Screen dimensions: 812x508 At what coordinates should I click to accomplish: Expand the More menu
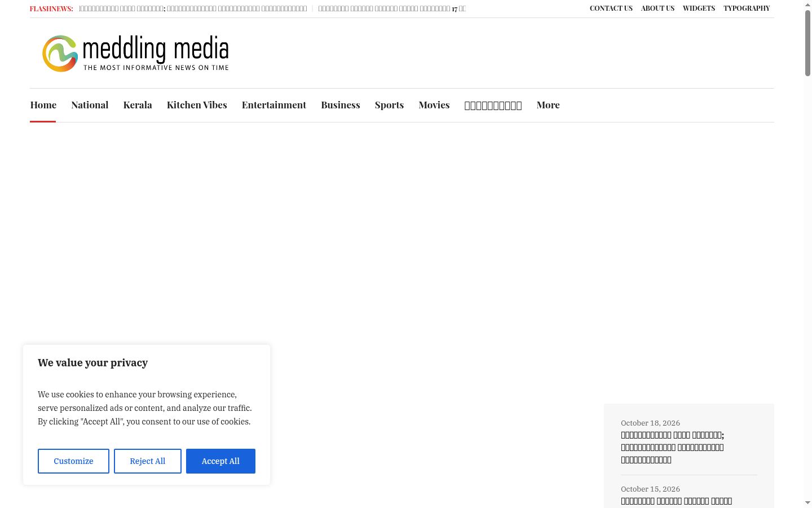pyautogui.click(x=548, y=105)
